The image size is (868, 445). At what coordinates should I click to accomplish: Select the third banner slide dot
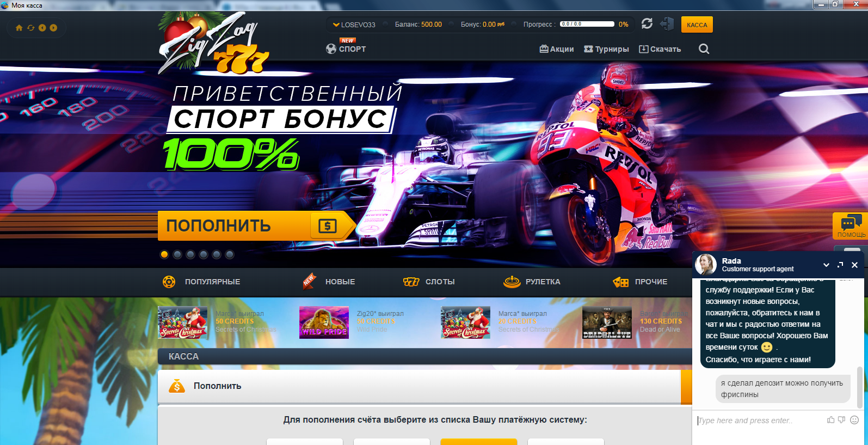(190, 254)
